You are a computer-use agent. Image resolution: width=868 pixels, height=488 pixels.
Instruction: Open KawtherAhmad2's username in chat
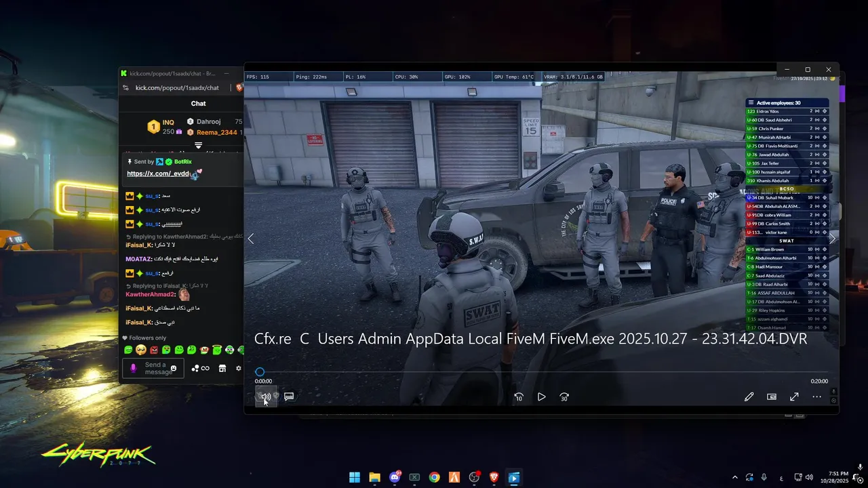(151, 295)
